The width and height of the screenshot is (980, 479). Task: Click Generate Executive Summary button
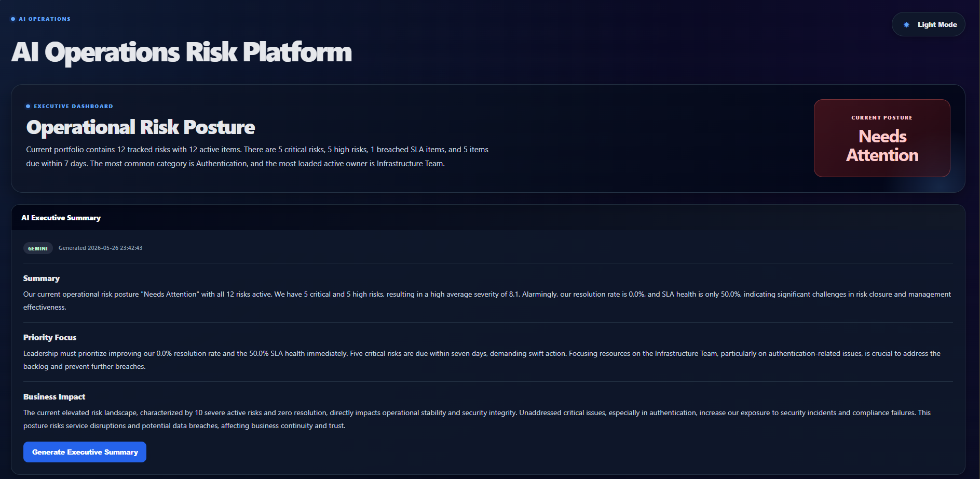click(85, 452)
